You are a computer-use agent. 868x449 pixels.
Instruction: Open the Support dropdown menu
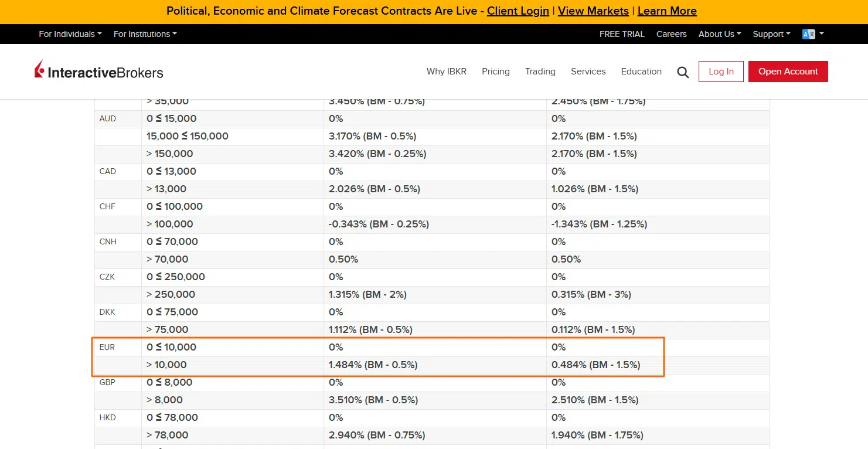tap(771, 34)
